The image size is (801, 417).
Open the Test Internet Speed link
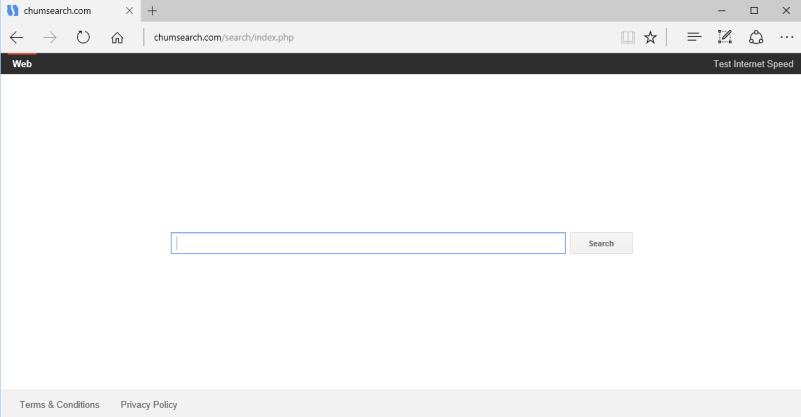pos(753,64)
